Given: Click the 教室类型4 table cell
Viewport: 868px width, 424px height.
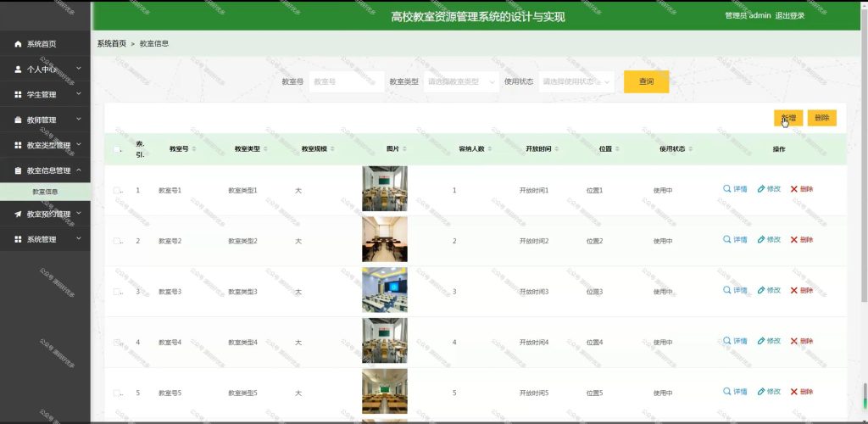Looking at the screenshot, I should coord(243,343).
